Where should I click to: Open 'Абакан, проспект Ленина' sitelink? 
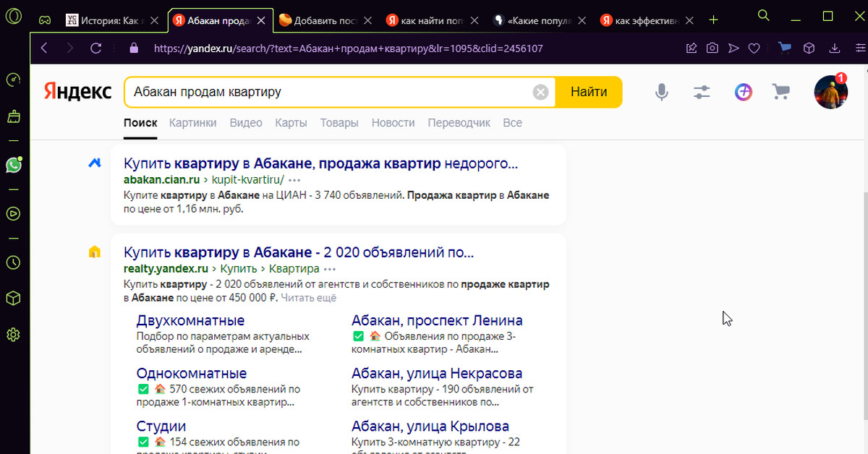click(x=437, y=320)
